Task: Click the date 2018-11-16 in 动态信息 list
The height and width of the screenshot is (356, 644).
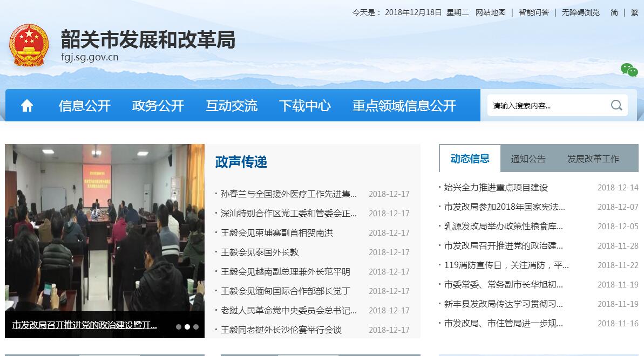Action: pyautogui.click(x=618, y=324)
